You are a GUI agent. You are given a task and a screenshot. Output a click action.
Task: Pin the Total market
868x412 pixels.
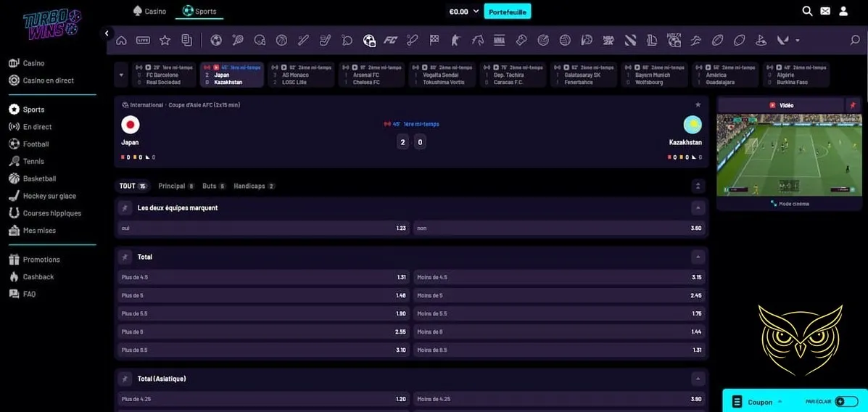click(x=125, y=257)
